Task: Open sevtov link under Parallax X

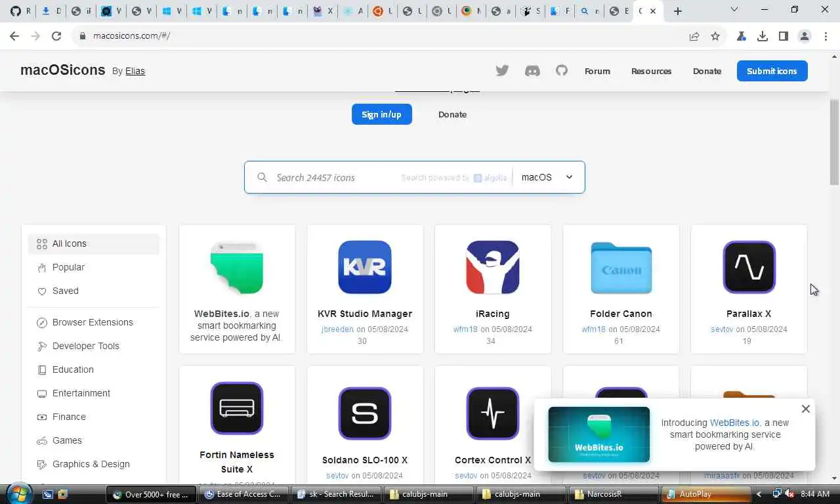Action: [x=722, y=329]
